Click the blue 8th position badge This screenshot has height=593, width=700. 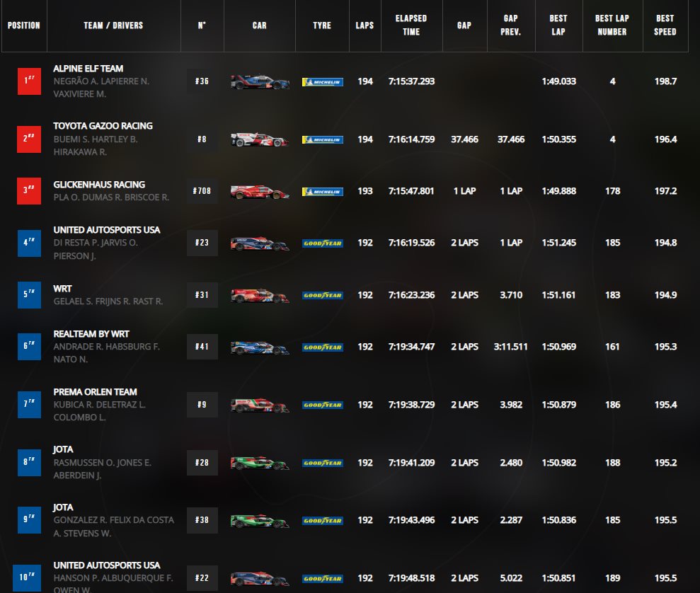tap(29, 463)
